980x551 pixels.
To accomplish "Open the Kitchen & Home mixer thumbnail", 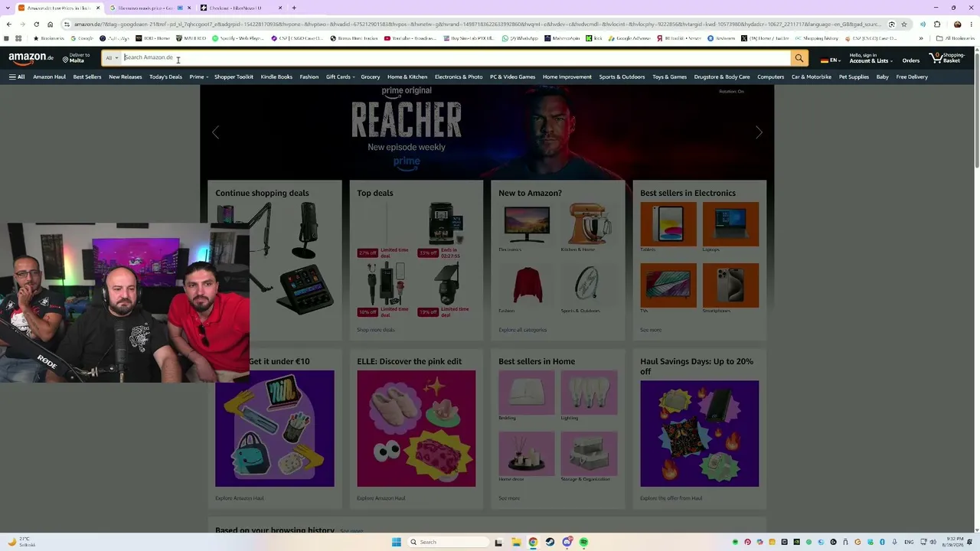I will click(x=589, y=224).
